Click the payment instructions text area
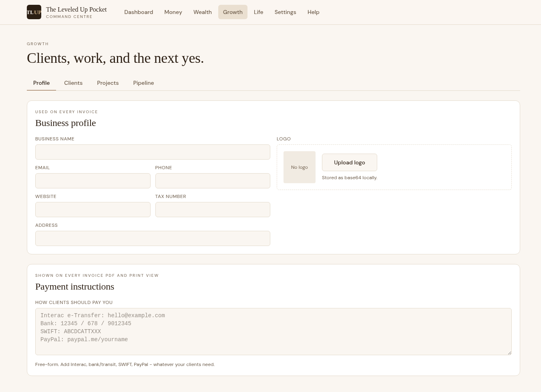 tap(274, 332)
